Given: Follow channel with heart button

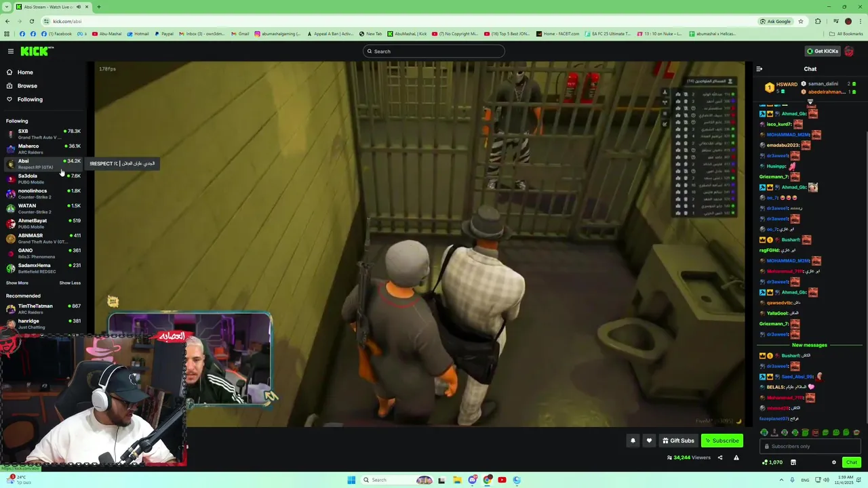Looking at the screenshot, I should 649,441.
